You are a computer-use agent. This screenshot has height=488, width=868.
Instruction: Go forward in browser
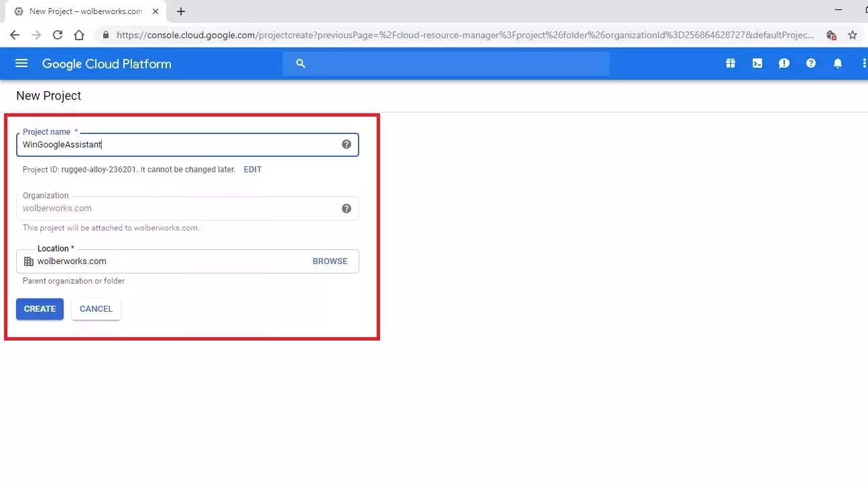point(36,35)
